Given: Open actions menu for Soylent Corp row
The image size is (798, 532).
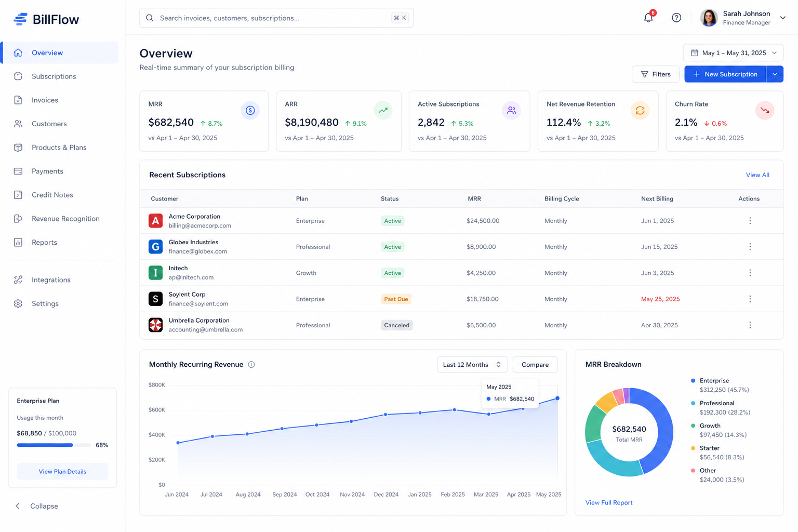Looking at the screenshot, I should point(750,299).
